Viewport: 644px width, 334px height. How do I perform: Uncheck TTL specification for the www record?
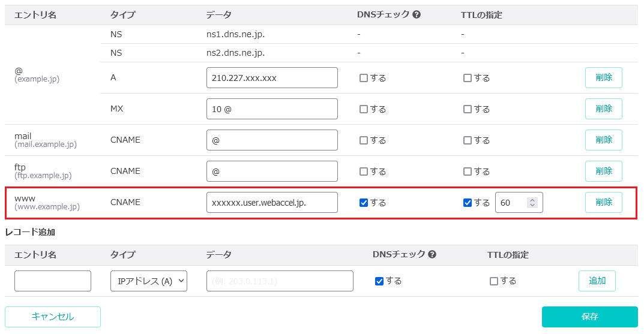click(468, 203)
